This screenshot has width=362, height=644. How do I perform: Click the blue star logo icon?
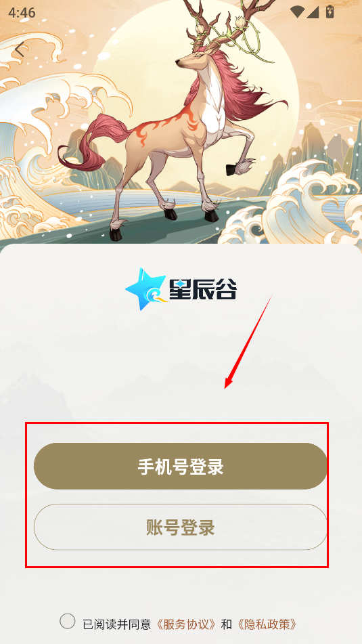[x=146, y=288]
